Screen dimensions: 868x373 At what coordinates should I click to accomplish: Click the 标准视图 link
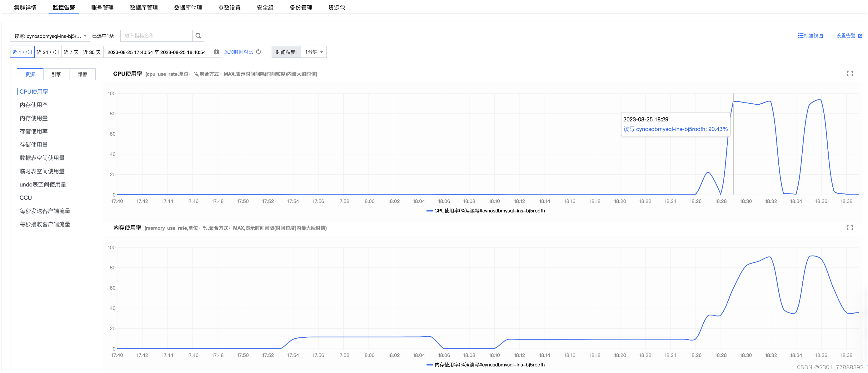click(x=813, y=36)
